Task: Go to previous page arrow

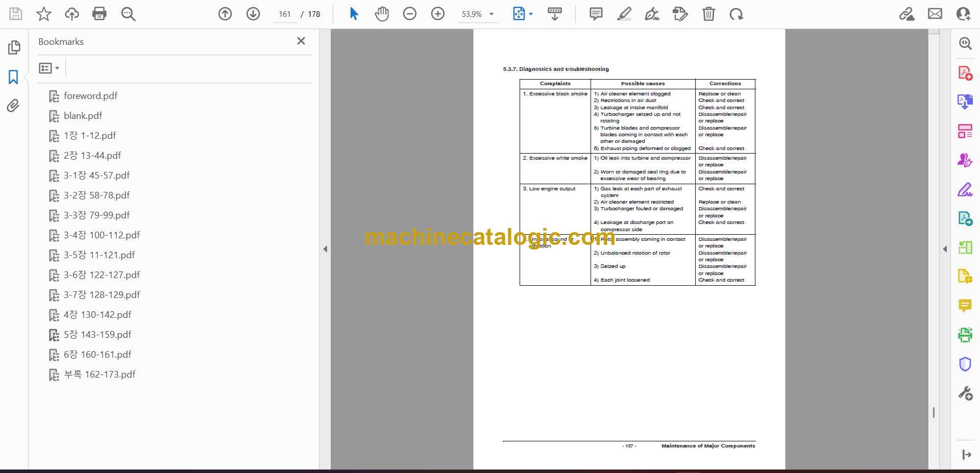Action: coord(225,14)
